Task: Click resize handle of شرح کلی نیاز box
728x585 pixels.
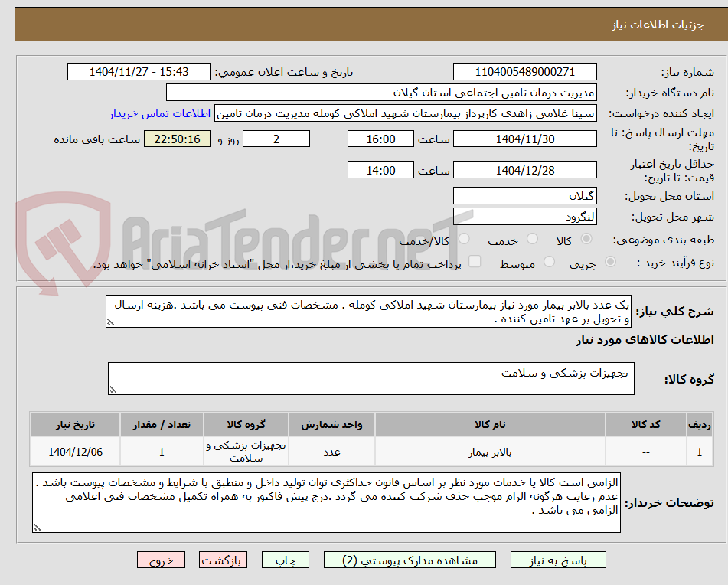Action: point(110,322)
